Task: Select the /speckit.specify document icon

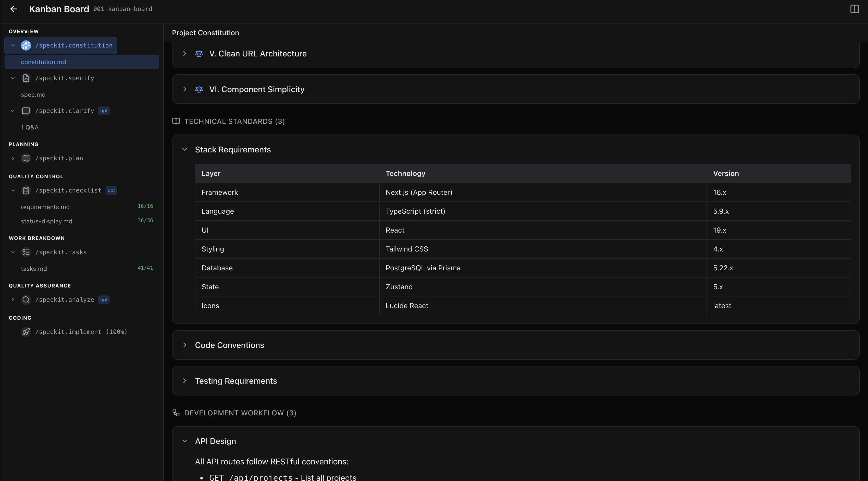Action: pyautogui.click(x=26, y=78)
